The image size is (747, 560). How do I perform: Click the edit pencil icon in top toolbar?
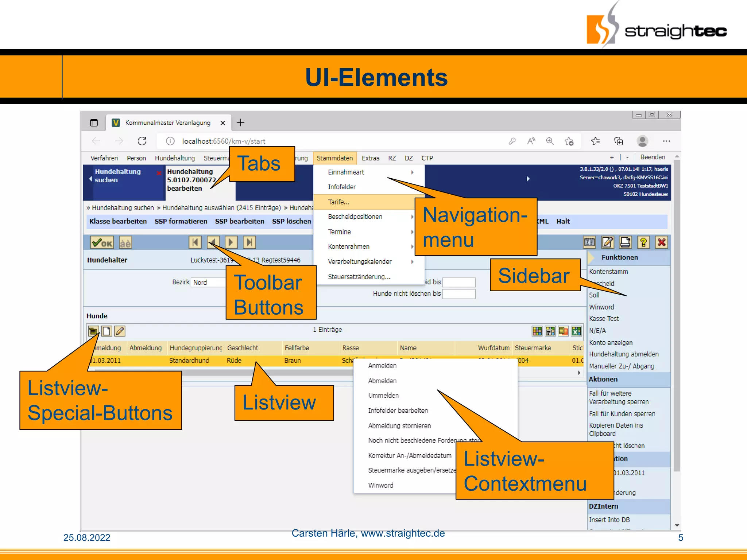coord(608,242)
